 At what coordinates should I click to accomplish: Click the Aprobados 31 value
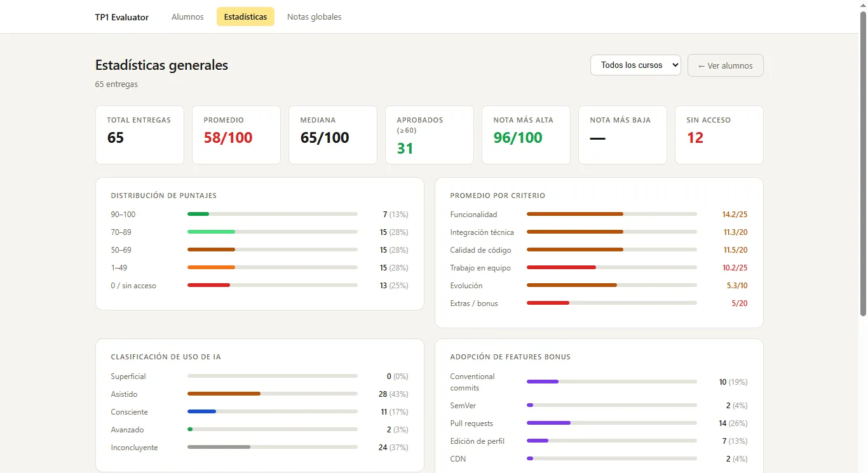pyautogui.click(x=405, y=149)
